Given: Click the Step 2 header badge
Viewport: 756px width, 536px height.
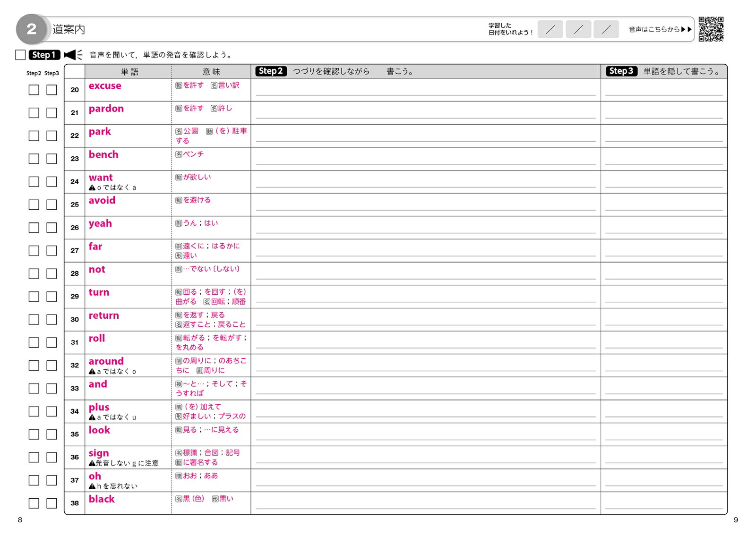Looking at the screenshot, I should 271,71.
